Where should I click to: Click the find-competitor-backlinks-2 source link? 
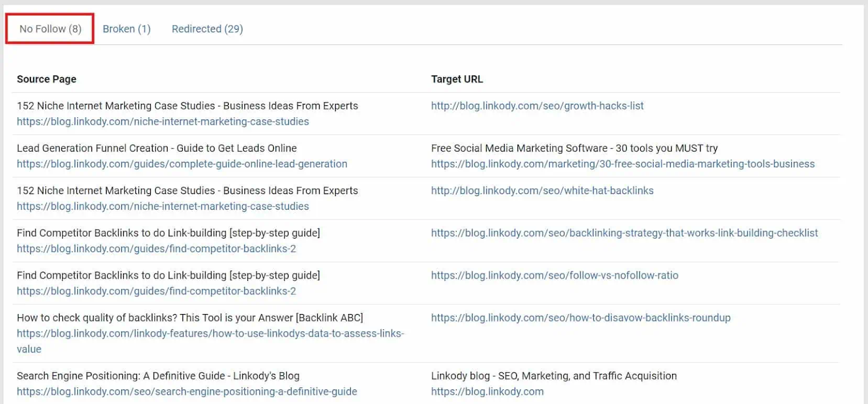pyautogui.click(x=156, y=248)
